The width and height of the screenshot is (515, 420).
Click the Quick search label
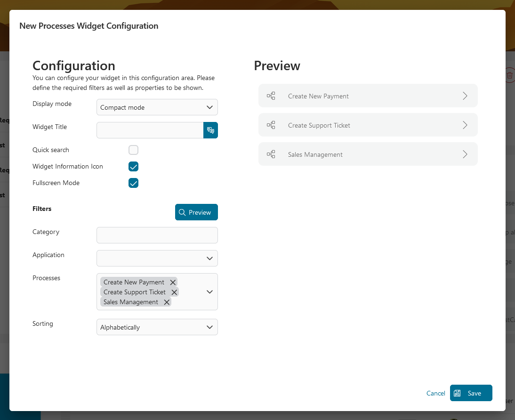(x=50, y=150)
